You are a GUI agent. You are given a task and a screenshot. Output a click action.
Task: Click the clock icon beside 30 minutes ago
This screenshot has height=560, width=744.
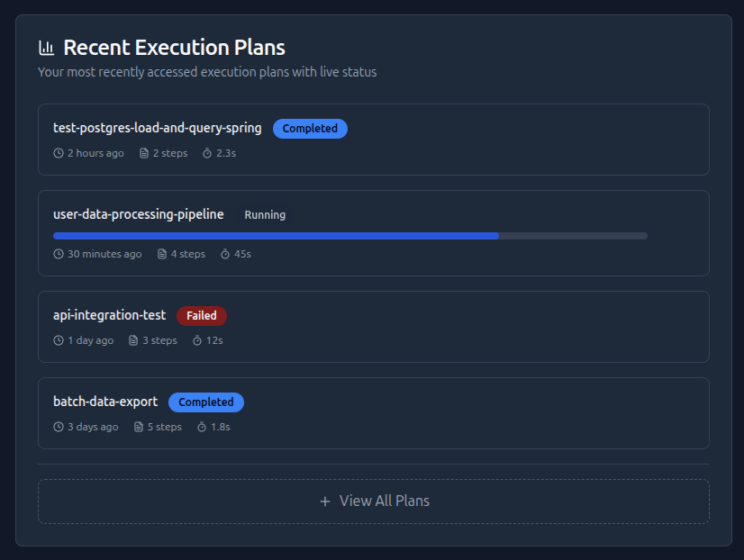coord(59,254)
